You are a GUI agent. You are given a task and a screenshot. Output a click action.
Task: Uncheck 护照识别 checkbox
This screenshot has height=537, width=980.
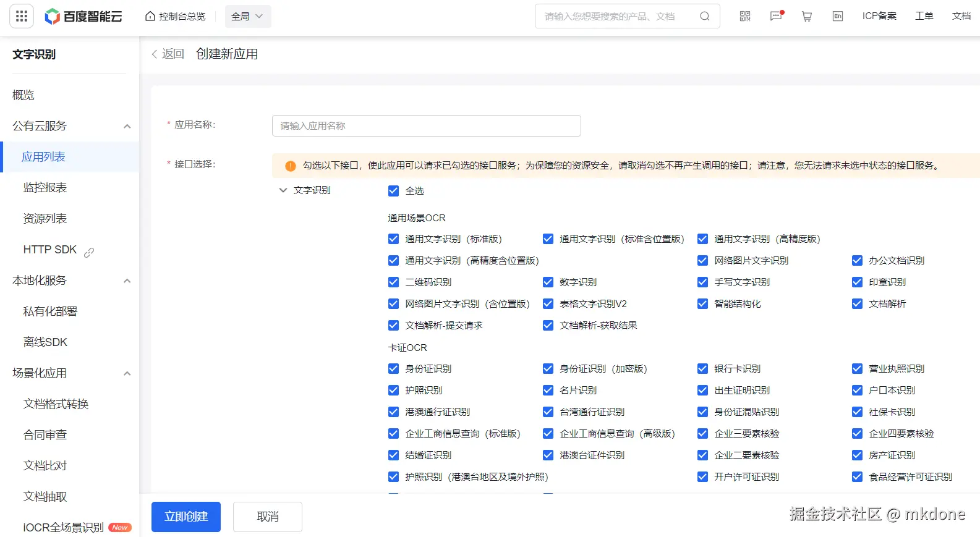point(393,391)
